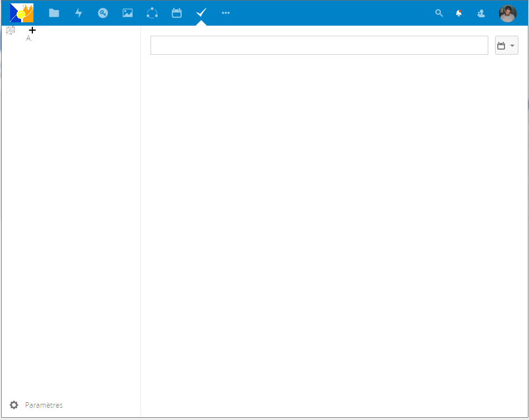This screenshot has height=420, width=529.
Task: Open the user avatar menu
Action: tap(507, 13)
